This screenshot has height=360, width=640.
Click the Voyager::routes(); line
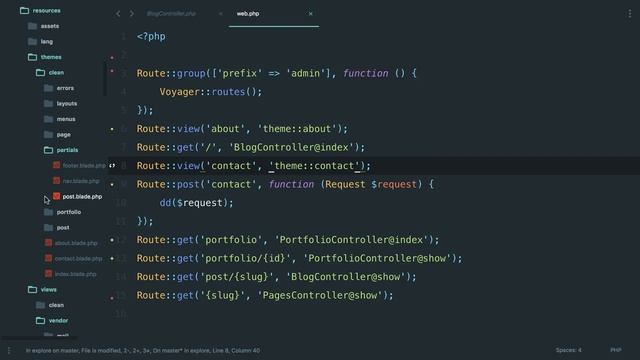point(211,92)
